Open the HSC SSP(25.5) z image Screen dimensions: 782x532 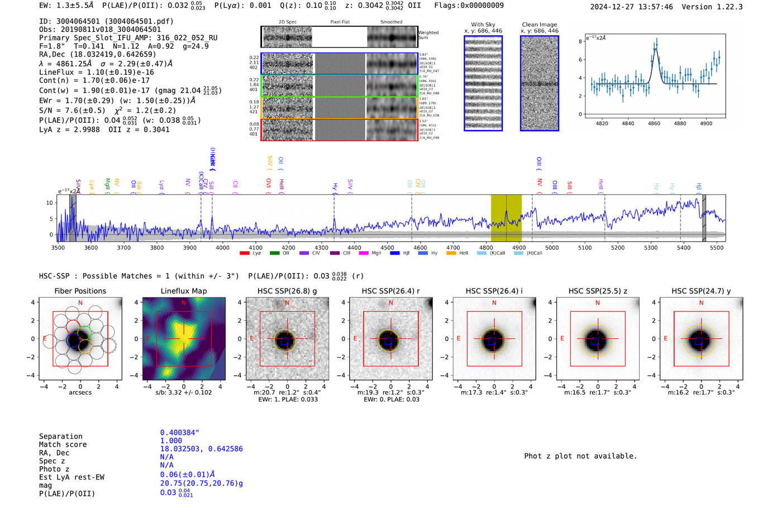(598, 339)
